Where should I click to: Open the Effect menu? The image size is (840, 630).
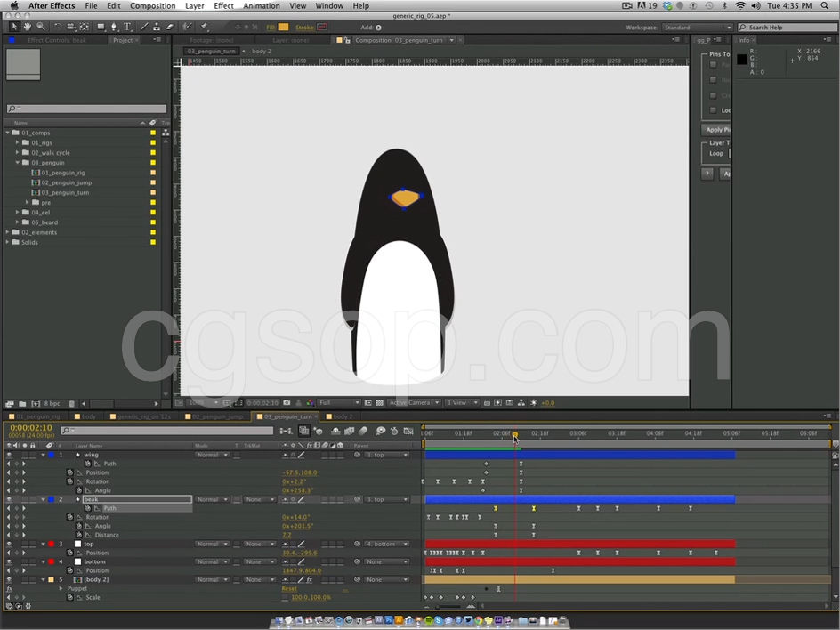[223, 6]
